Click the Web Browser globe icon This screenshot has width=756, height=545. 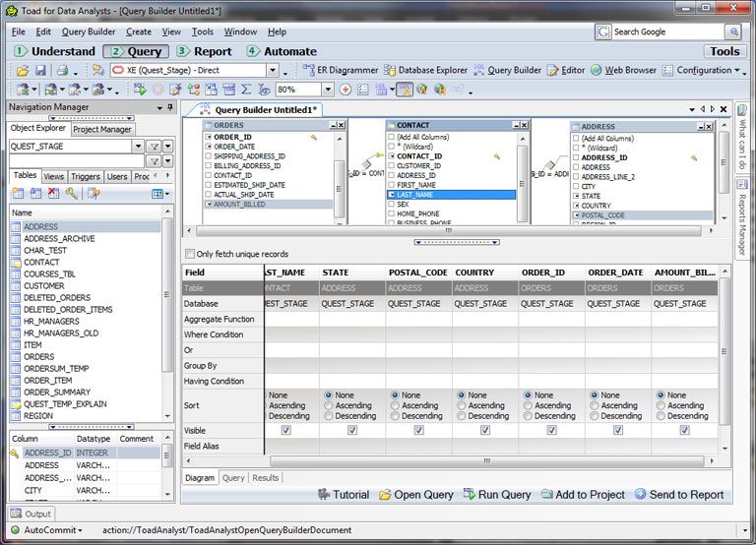(x=597, y=71)
